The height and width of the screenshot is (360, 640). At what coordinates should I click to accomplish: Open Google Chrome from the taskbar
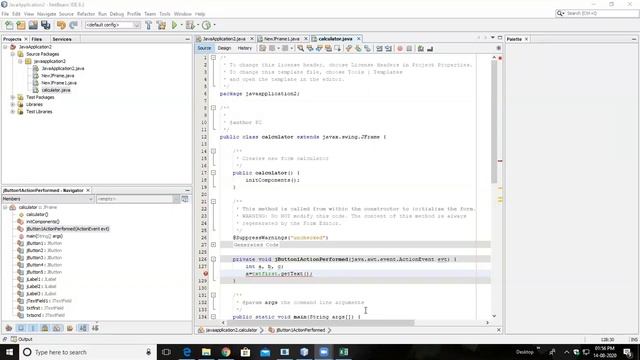226,352
